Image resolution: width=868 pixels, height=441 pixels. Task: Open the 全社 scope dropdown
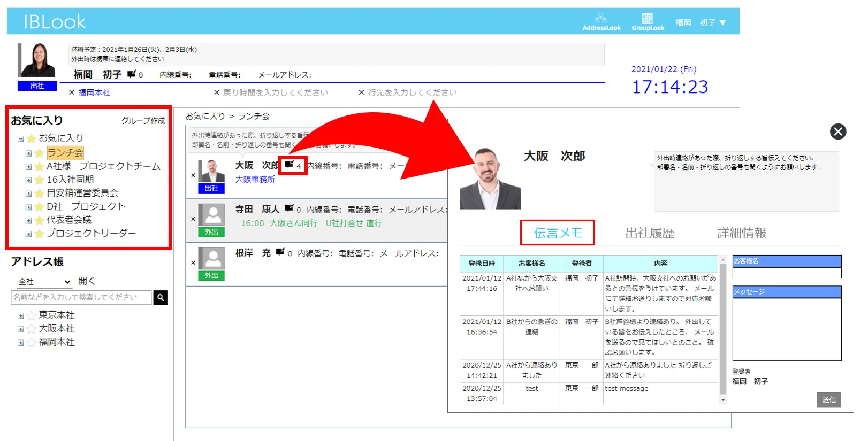44,282
